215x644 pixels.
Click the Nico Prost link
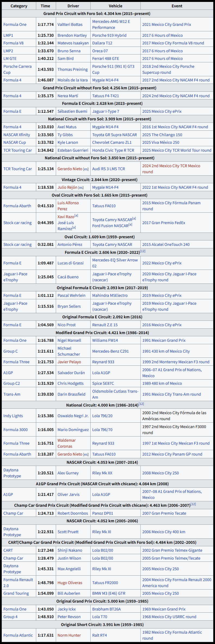click(67, 325)
